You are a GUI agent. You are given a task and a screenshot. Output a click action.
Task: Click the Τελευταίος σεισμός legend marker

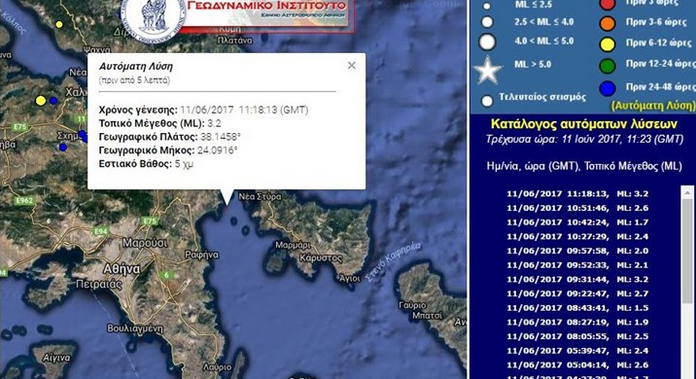(x=487, y=101)
